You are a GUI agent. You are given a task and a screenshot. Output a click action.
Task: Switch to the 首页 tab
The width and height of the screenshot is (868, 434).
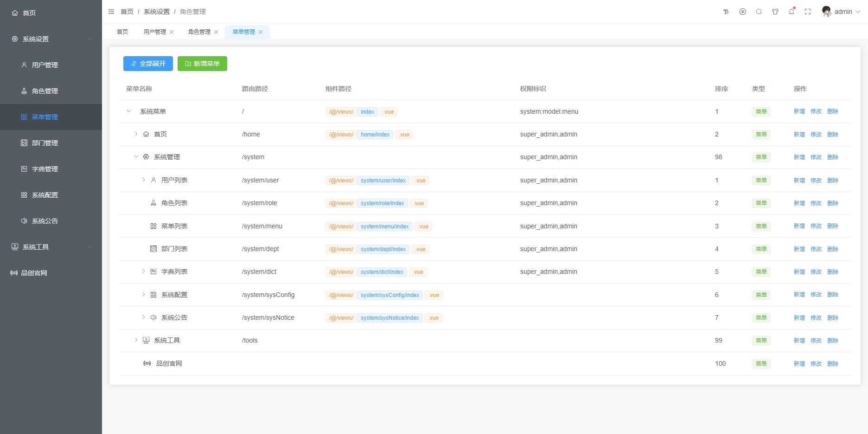[122, 32]
